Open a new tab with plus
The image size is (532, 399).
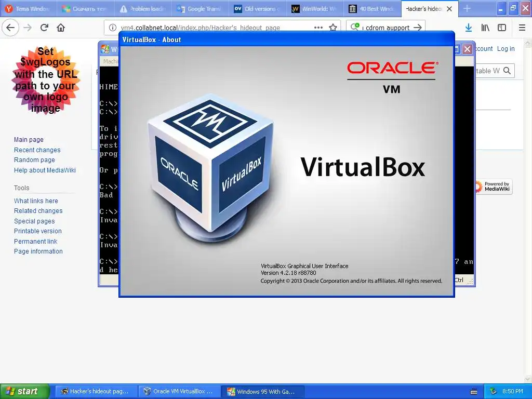467,9
